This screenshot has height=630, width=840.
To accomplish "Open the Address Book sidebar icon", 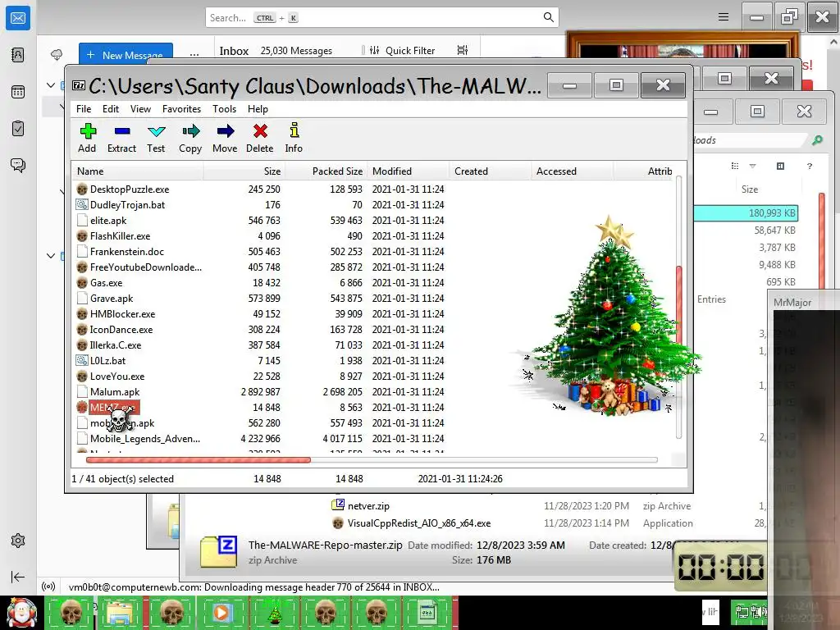I will click(18, 55).
